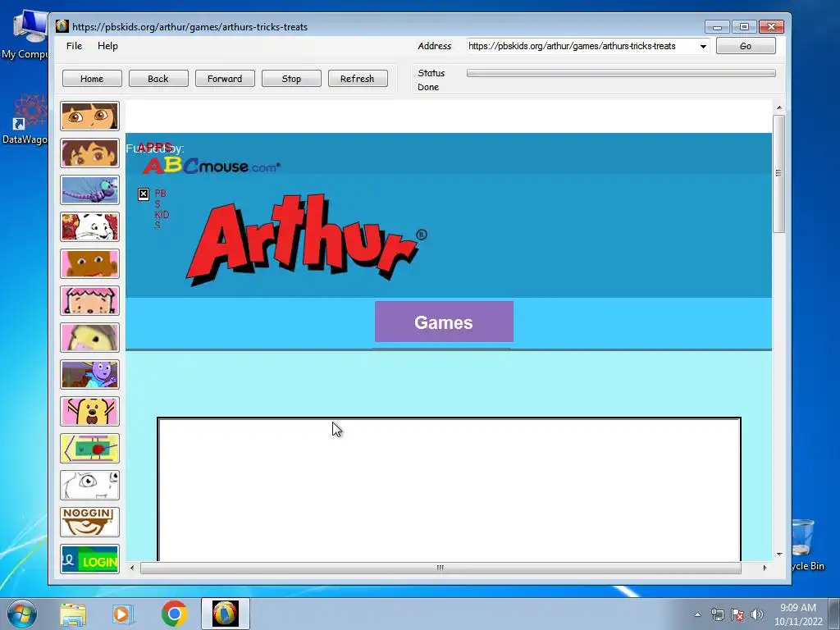Open the purple Backyardigans character thumbnail

tap(89, 374)
